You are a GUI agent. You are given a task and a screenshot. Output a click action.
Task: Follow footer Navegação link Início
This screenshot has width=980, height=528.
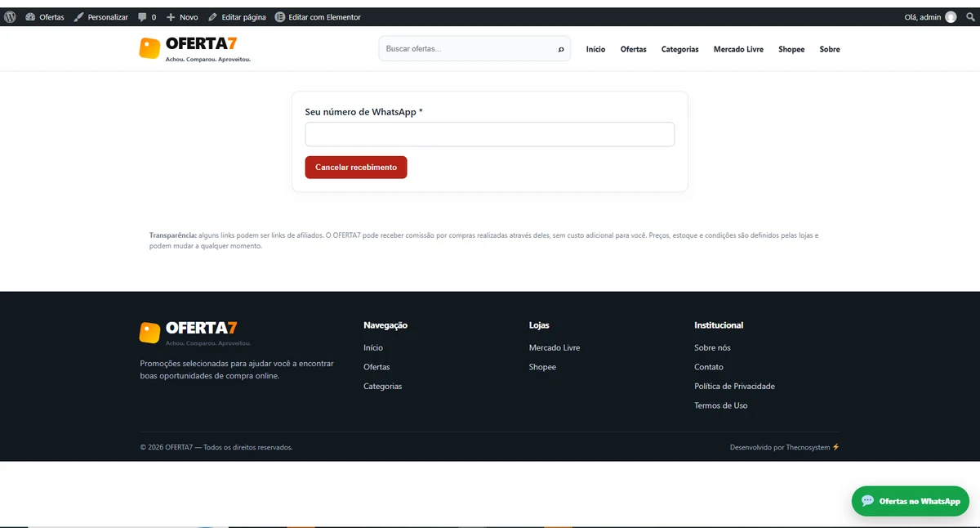pos(373,347)
